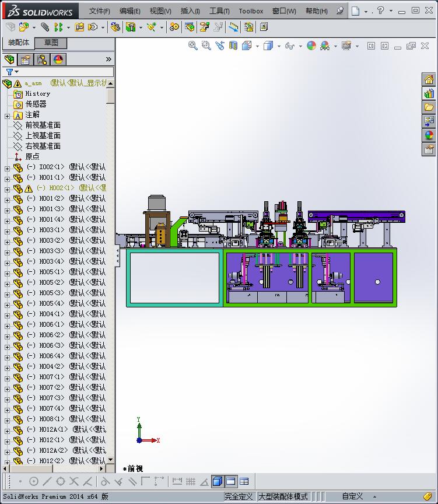Select the 原点 origin item
This screenshot has height=504, width=438.
point(33,156)
